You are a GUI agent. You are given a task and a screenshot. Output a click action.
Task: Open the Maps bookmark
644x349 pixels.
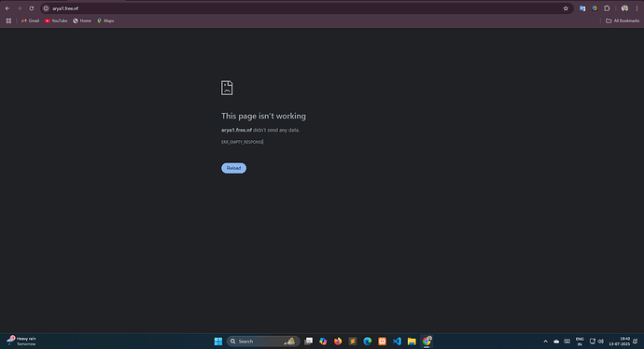[105, 21]
